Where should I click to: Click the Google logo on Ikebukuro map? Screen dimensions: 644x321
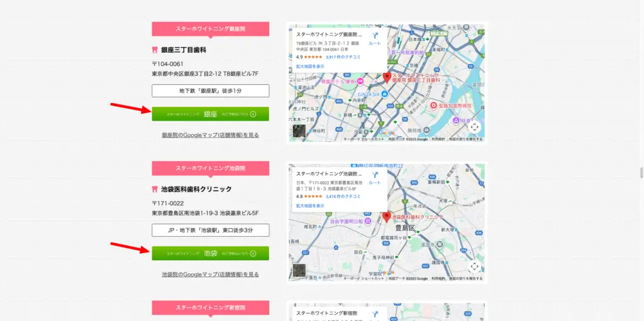pyautogui.click(x=387, y=272)
